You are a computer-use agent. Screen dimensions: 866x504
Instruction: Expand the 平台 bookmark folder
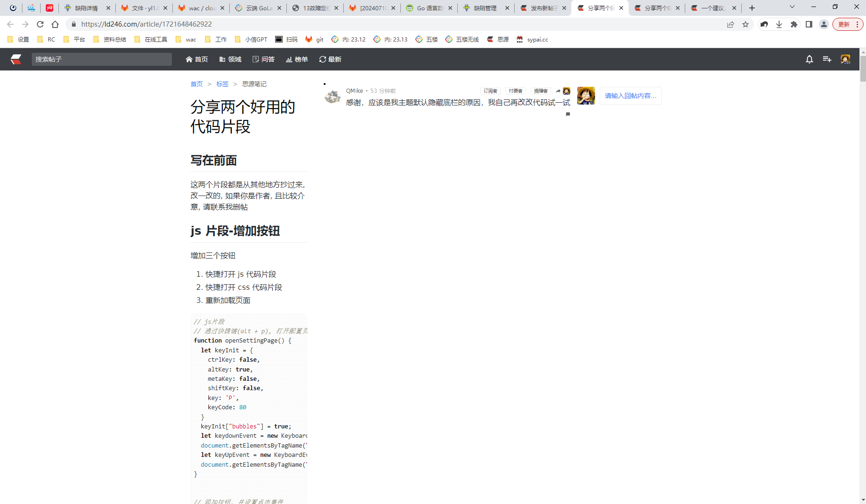tap(74, 40)
